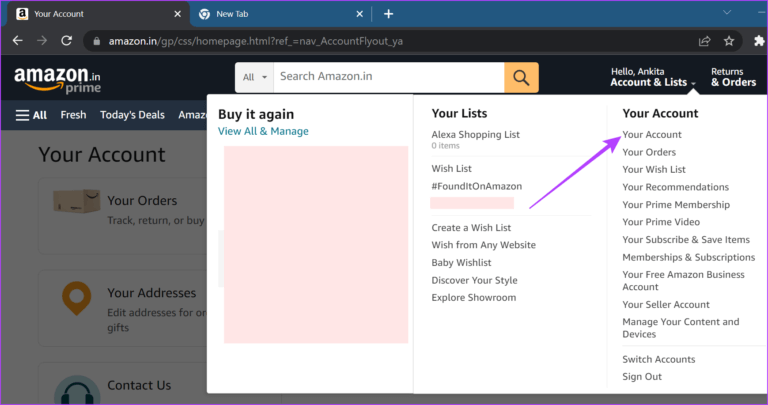Screen dimensions: 768x405
Task: Click the browser address bar URL
Action: (x=256, y=41)
